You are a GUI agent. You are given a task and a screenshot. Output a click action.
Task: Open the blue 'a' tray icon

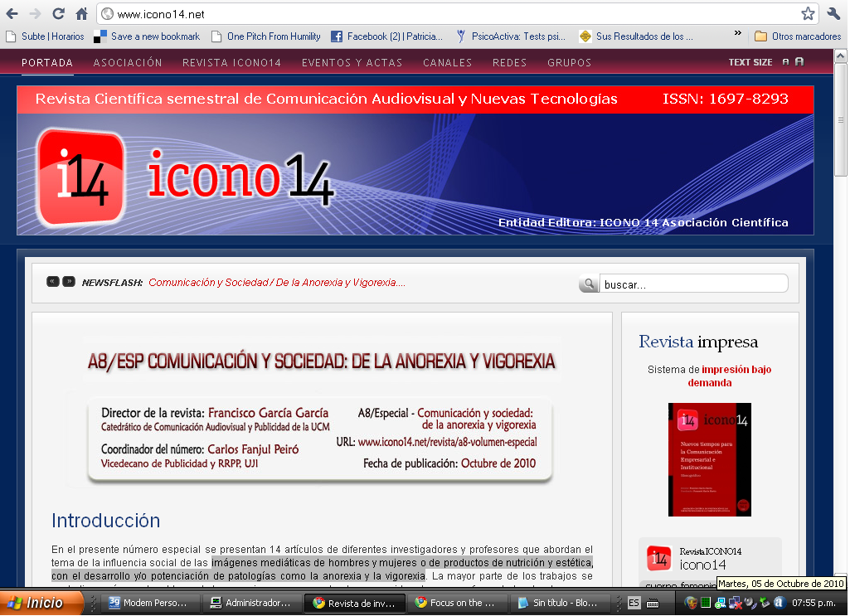point(779,603)
